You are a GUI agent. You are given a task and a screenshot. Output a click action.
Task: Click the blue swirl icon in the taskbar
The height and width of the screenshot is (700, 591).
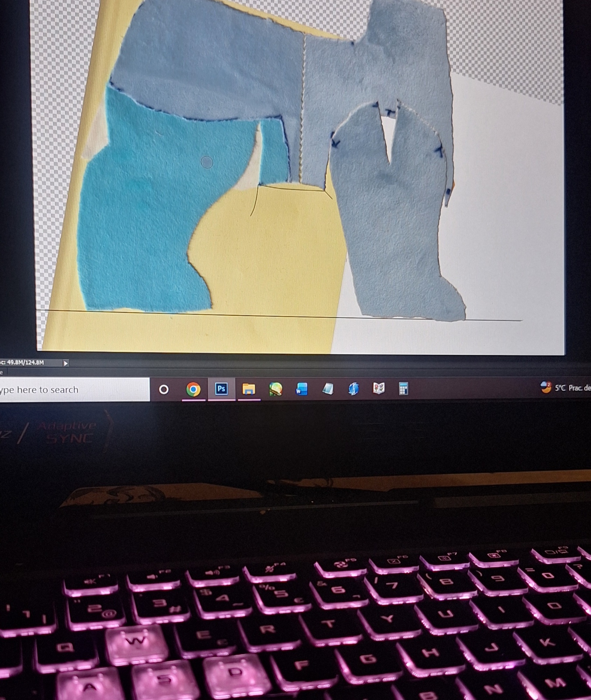(353, 389)
